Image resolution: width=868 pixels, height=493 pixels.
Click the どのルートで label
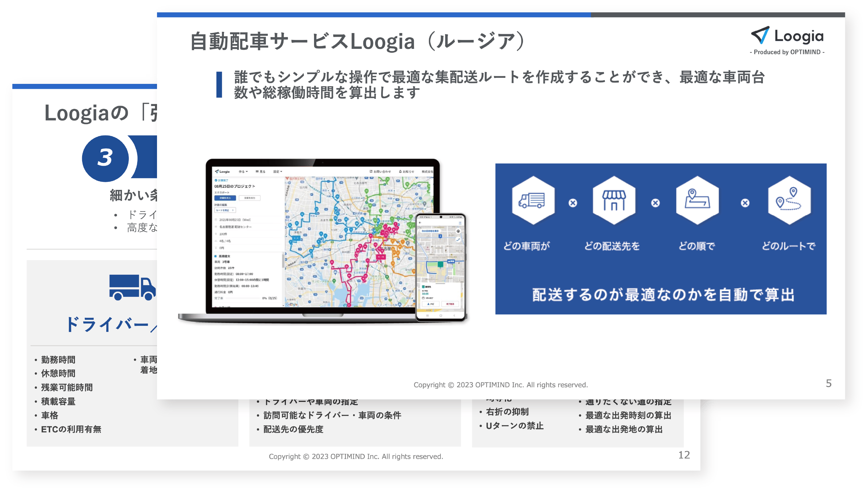click(788, 246)
